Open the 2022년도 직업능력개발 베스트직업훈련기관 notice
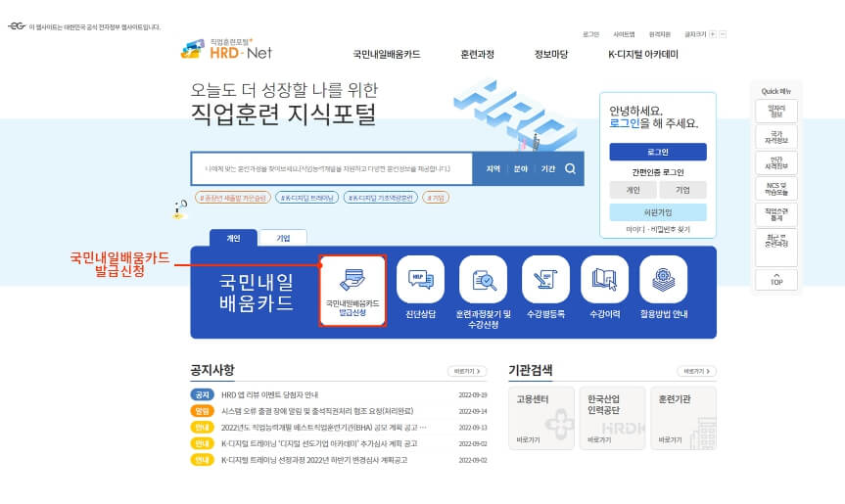This screenshot has width=845, height=504. (323, 427)
